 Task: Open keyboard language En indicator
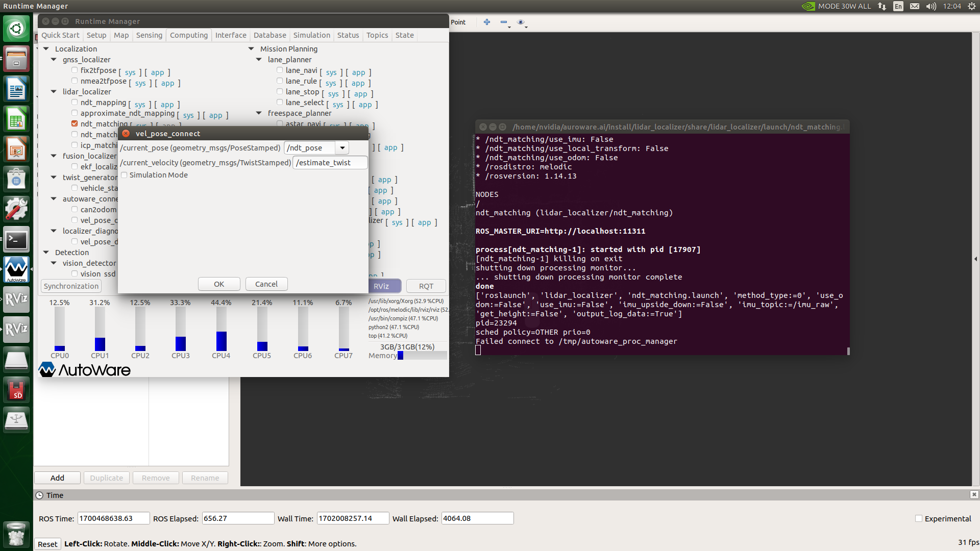pos(898,6)
